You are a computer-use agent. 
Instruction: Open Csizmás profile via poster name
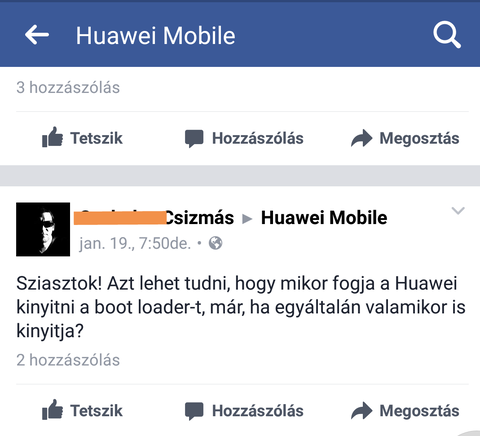(154, 218)
